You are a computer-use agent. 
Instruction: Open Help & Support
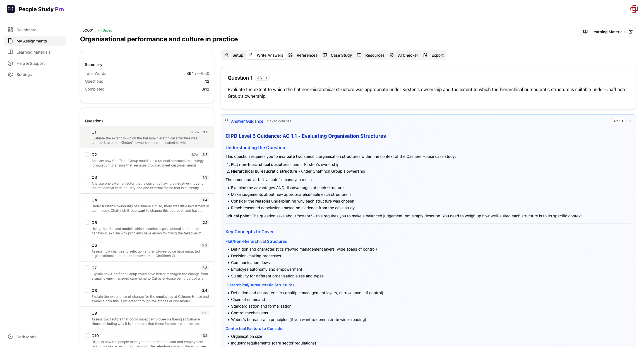(30, 63)
